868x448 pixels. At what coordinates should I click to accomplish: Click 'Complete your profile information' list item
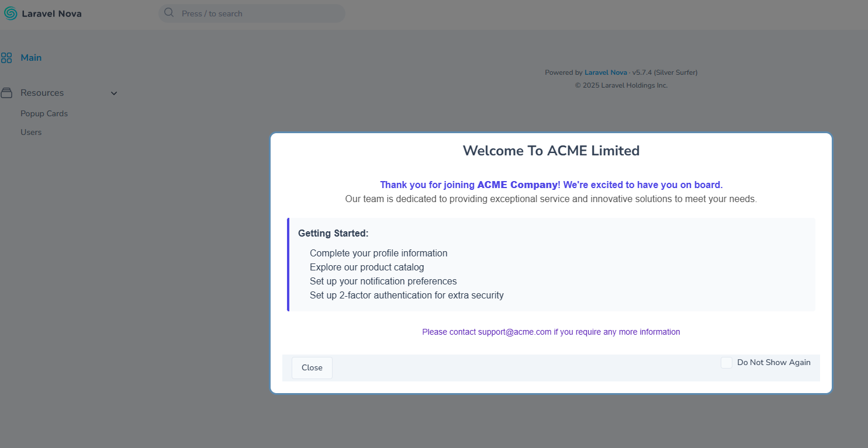tap(378, 253)
